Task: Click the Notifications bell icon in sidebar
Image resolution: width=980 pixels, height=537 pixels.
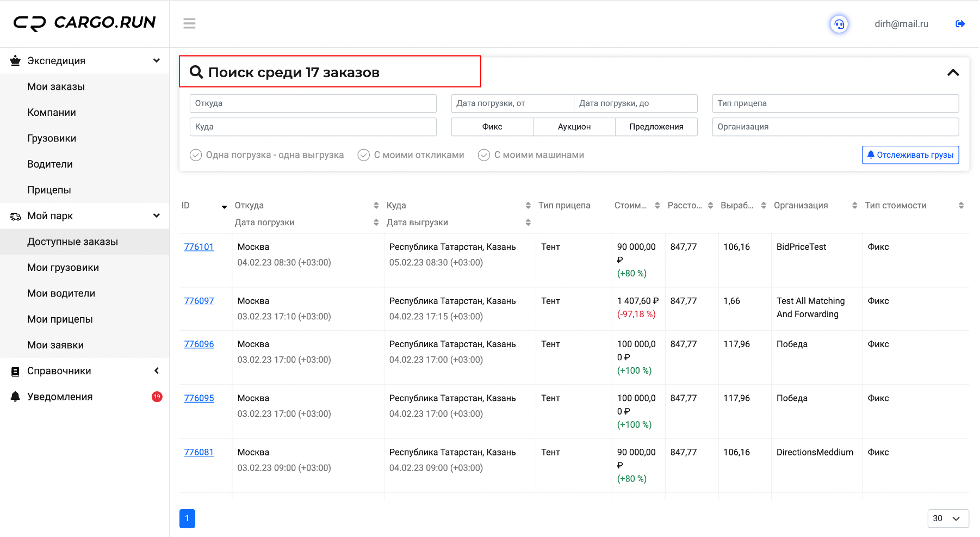Action: (x=15, y=397)
